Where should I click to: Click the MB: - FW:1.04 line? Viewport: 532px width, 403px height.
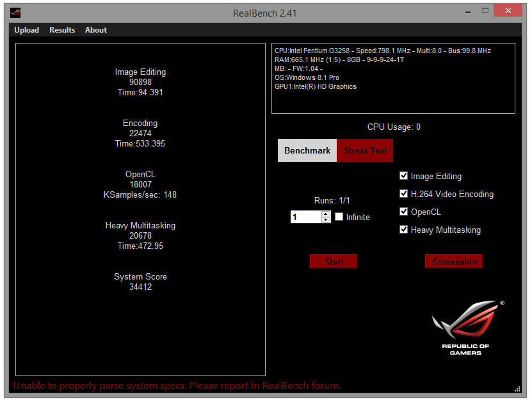tap(298, 68)
